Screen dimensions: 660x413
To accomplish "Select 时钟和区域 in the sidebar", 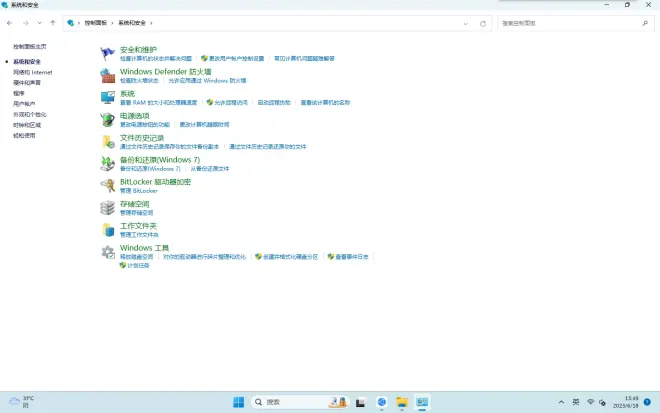I will pos(27,125).
